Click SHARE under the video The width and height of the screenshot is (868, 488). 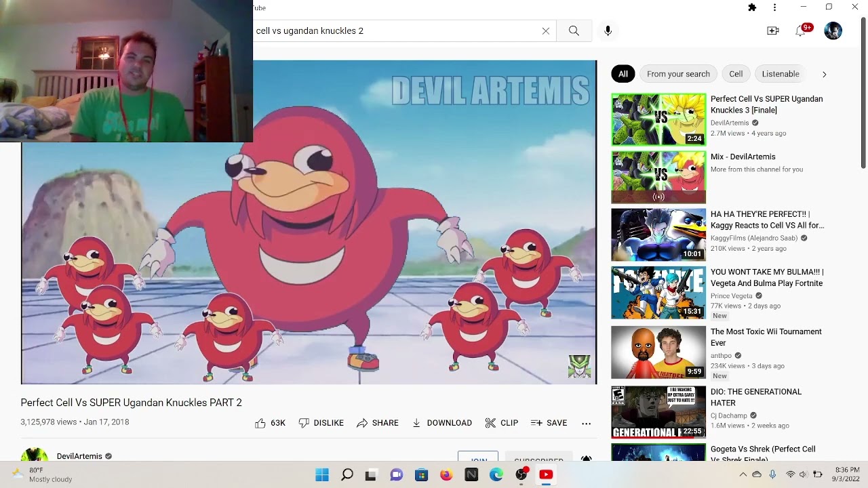378,423
